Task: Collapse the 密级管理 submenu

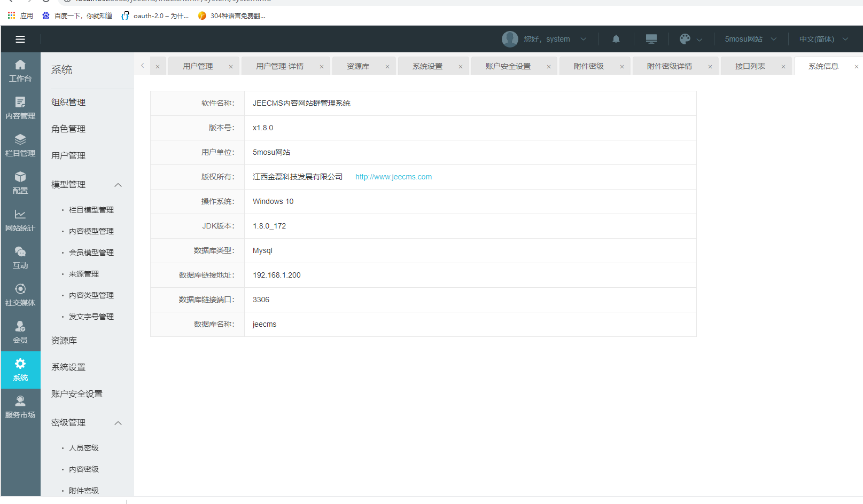Action: [x=118, y=423]
